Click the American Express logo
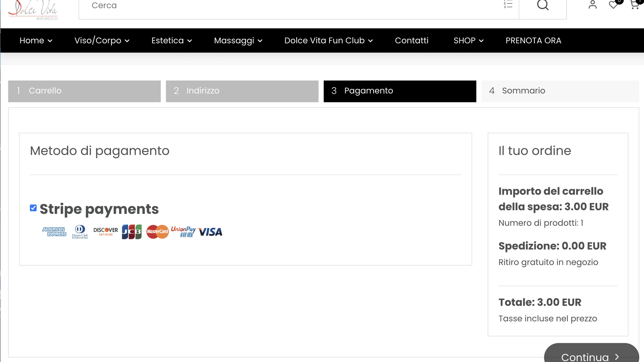Viewport: 644px width, 362px height. click(x=54, y=232)
